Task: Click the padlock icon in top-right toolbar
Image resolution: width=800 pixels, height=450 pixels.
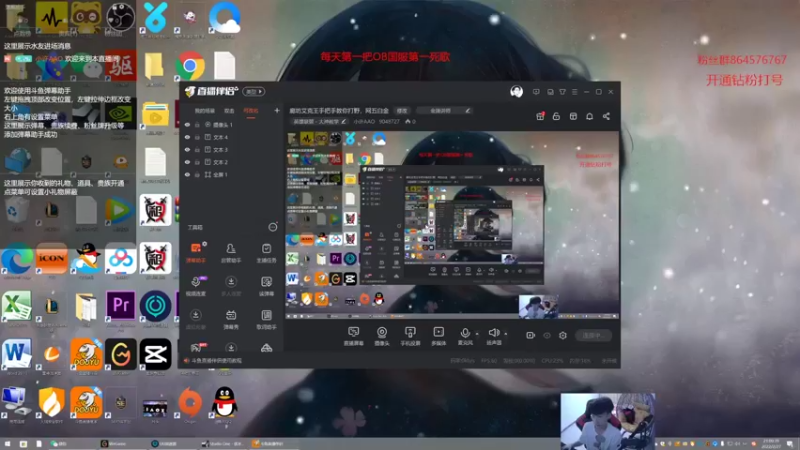Action: [x=556, y=116]
